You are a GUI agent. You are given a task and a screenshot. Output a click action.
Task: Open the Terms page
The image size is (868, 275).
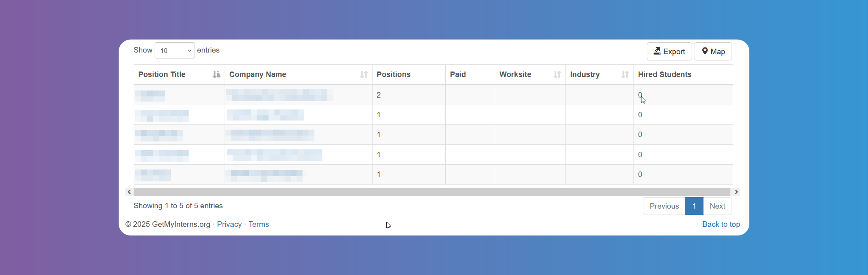tap(259, 224)
